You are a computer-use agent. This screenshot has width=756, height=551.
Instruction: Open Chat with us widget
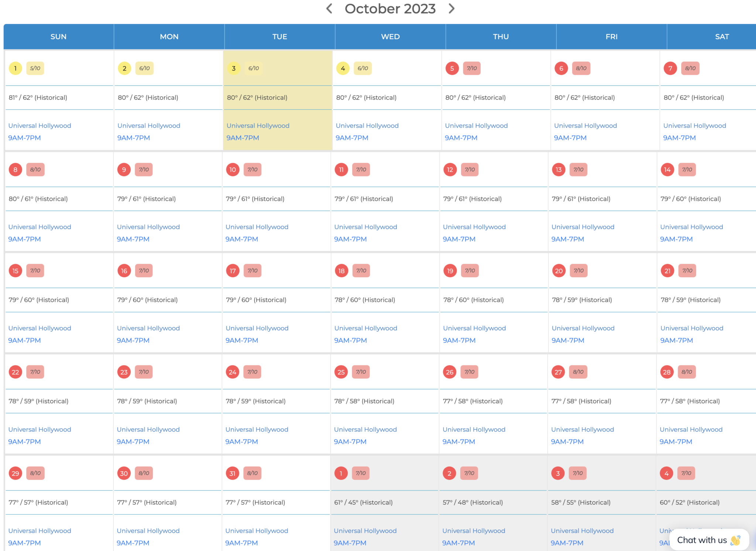pyautogui.click(x=709, y=540)
